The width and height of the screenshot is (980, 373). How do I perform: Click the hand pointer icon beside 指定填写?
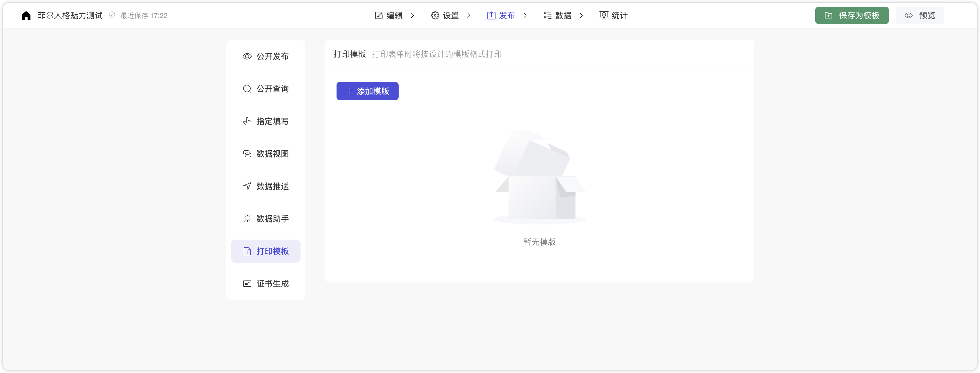(247, 121)
